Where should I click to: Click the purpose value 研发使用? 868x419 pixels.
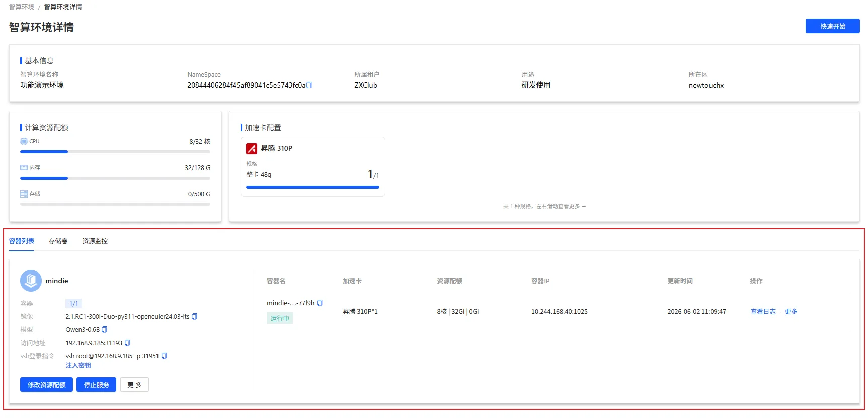(536, 85)
